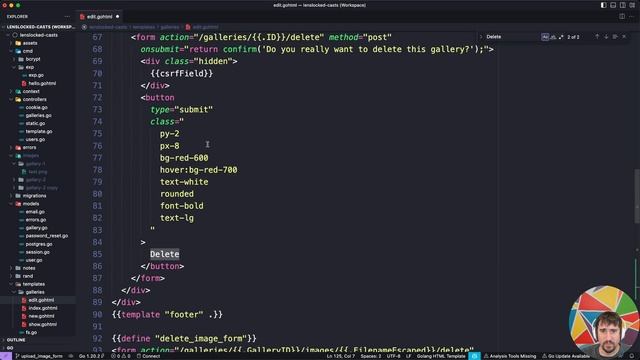Toggle bottom panel layout icon
The image size is (640, 360).
(x=613, y=5)
